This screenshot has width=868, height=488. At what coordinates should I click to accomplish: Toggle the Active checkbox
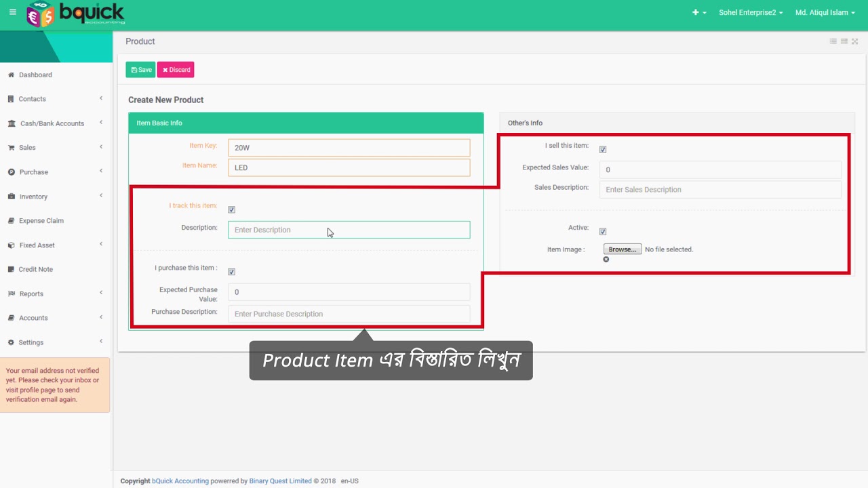point(603,232)
